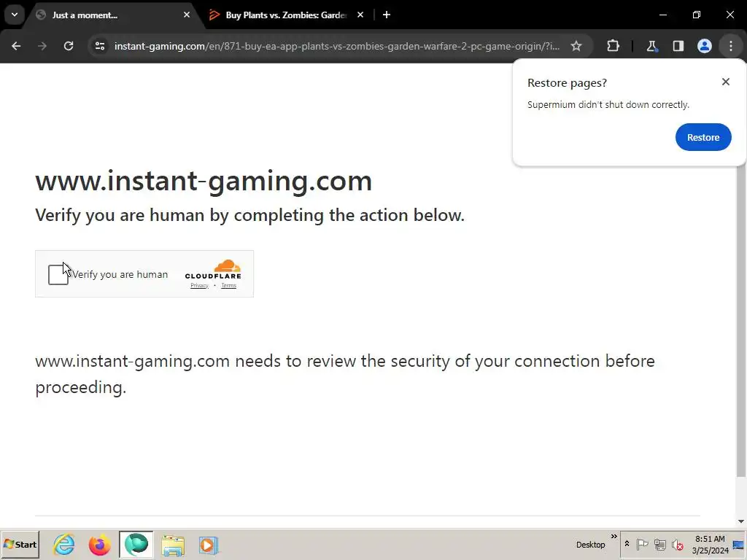Open the network tray icon
The width and height of the screenshot is (747, 560).
click(x=659, y=544)
